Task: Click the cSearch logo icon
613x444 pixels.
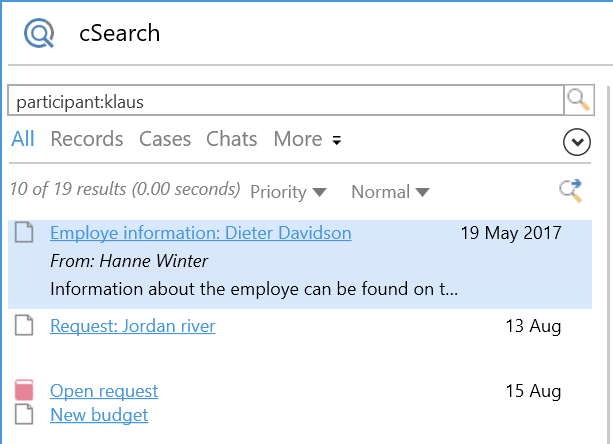Action: pyautogui.click(x=40, y=34)
